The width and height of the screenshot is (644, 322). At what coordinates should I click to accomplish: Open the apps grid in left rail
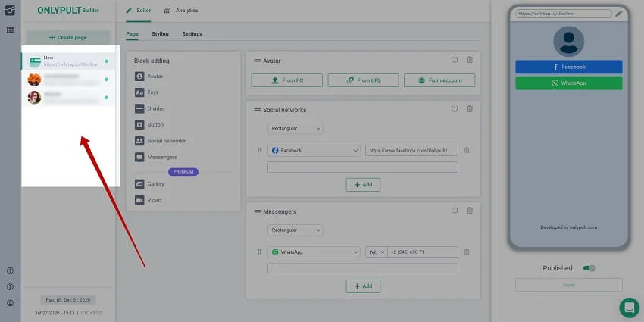[x=10, y=30]
